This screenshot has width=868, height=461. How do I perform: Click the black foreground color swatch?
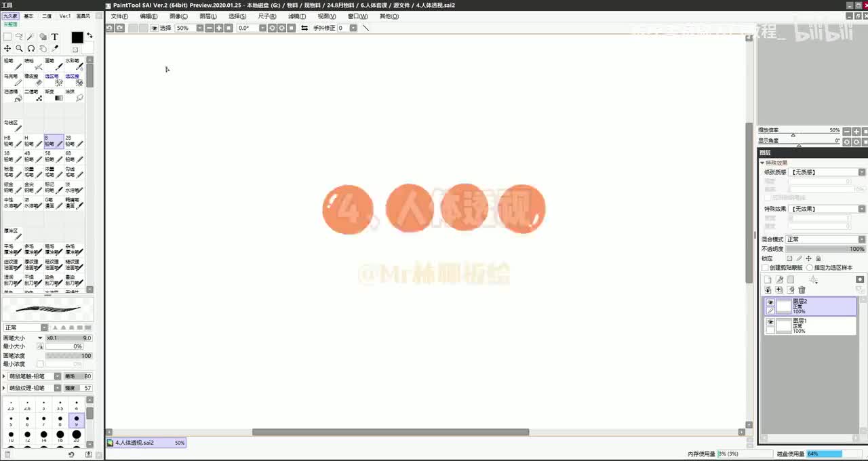pyautogui.click(x=77, y=38)
